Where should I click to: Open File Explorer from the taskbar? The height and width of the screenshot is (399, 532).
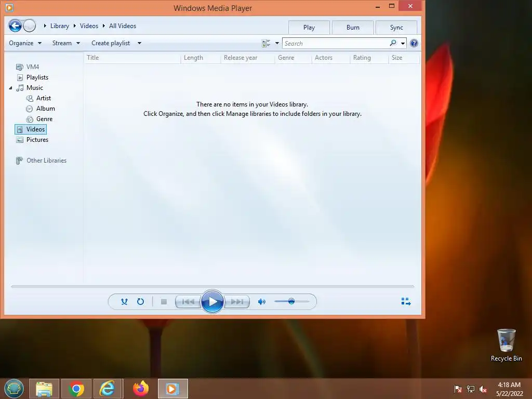(44, 389)
